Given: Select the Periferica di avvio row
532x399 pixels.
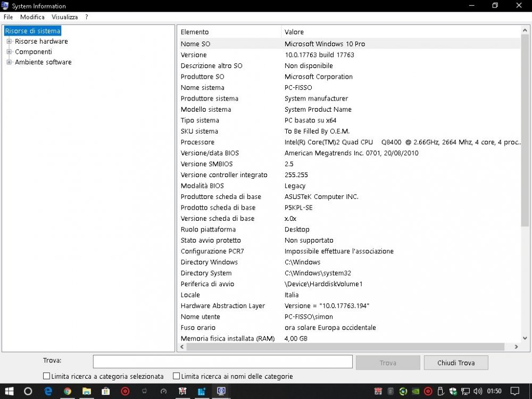Looking at the screenshot, I should coord(349,284).
